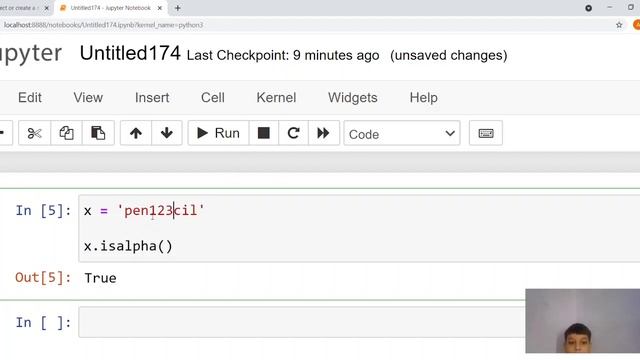Rename notebook title Untitled174

tap(130, 53)
